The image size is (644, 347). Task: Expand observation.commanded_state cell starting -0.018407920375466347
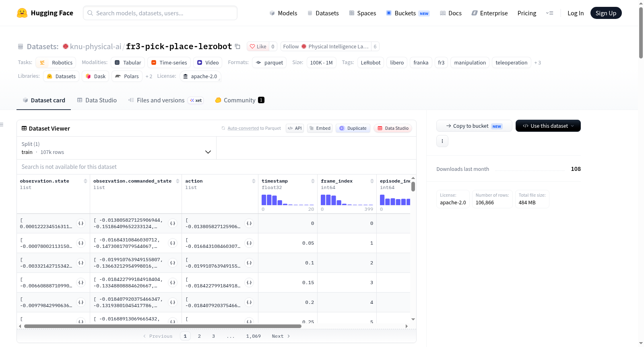tap(173, 302)
